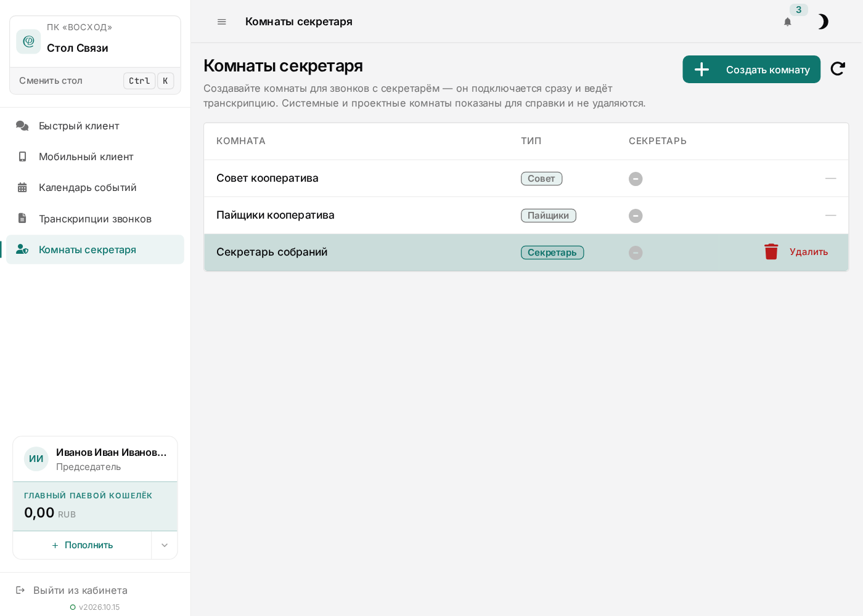This screenshot has width=863, height=616.
Task: Click the main wallet balance 0,00 RUB
Action: click(50, 513)
